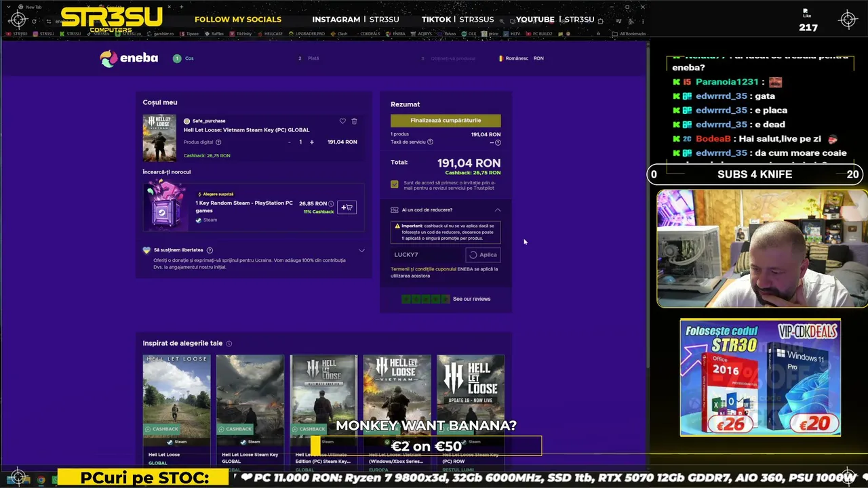
Task: Open Hell Let Loose Ultimate Edition card
Action: coord(323,411)
